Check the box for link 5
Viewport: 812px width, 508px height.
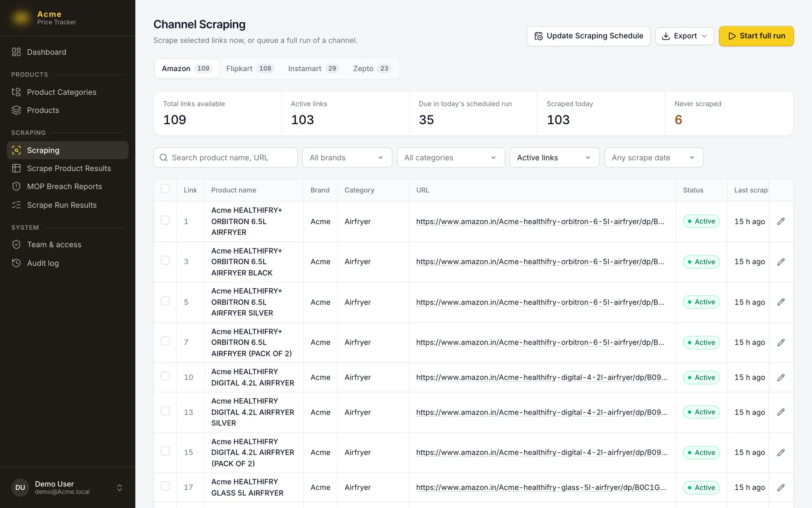coord(165,301)
